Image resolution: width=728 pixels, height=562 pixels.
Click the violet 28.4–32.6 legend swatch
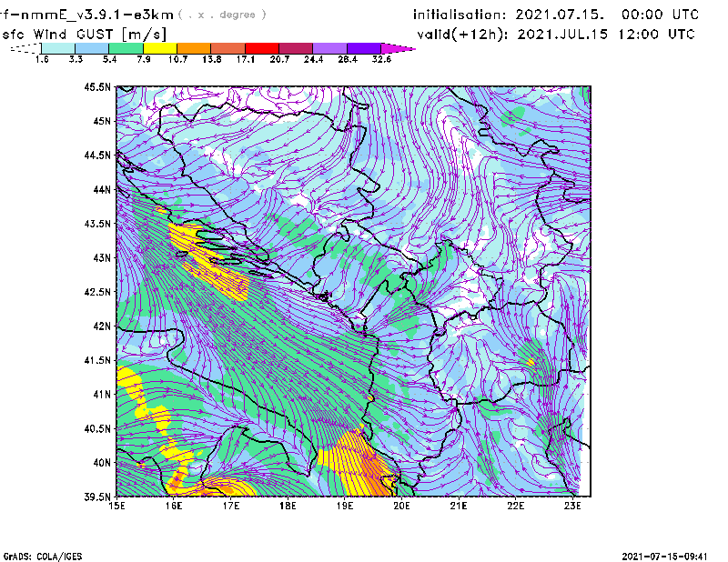point(363,48)
